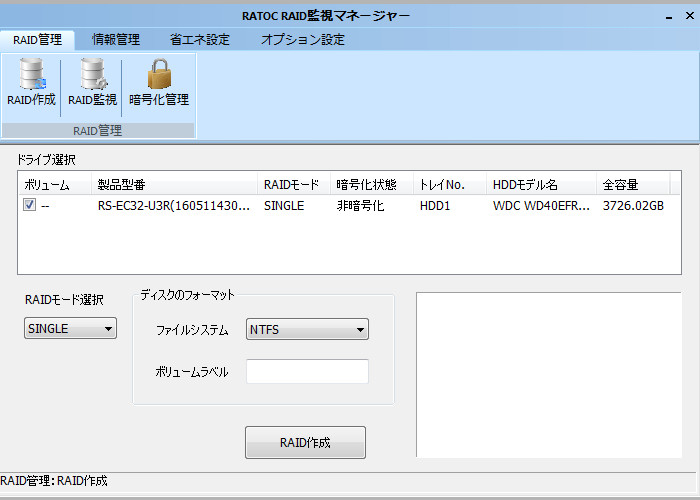The image size is (700, 500).
Task: Click the status bar text RAID管理: RAID作成
Action: click(x=54, y=481)
